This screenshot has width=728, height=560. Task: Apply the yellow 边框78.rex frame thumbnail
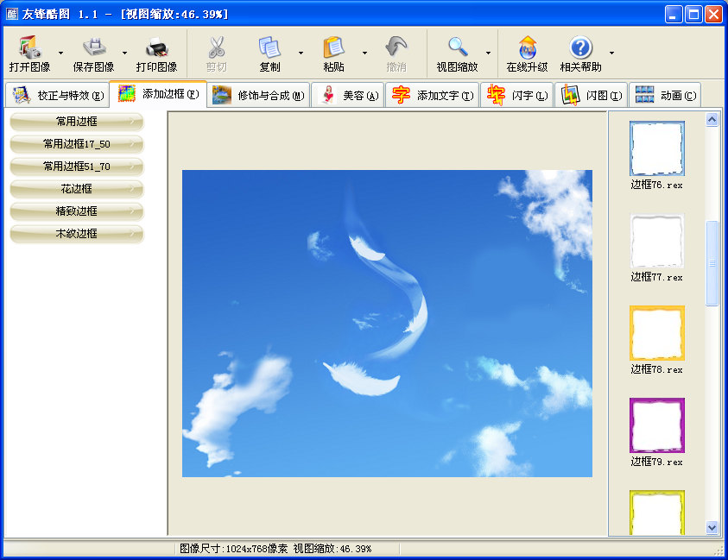tap(656, 333)
